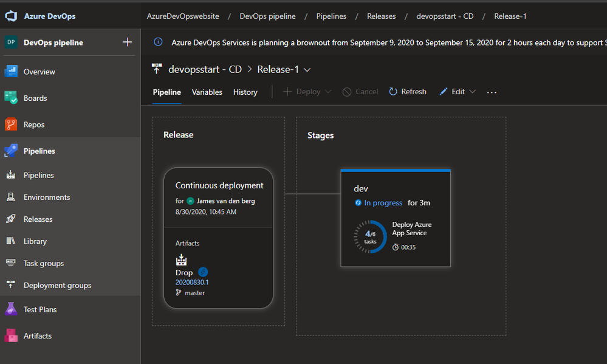Open the Repos section icon
The image size is (607, 364).
[11, 125]
